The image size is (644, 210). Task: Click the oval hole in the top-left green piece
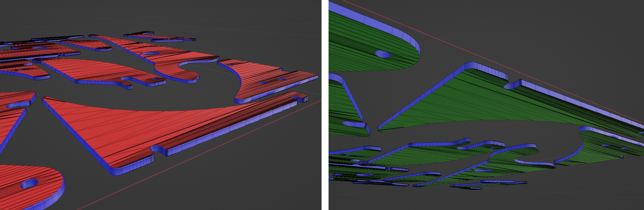pos(382,54)
